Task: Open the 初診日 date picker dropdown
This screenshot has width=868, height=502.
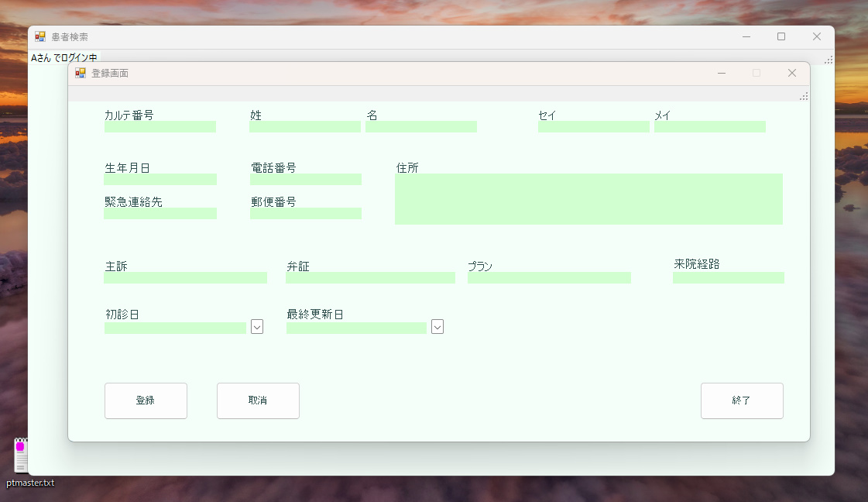Action: [256, 327]
